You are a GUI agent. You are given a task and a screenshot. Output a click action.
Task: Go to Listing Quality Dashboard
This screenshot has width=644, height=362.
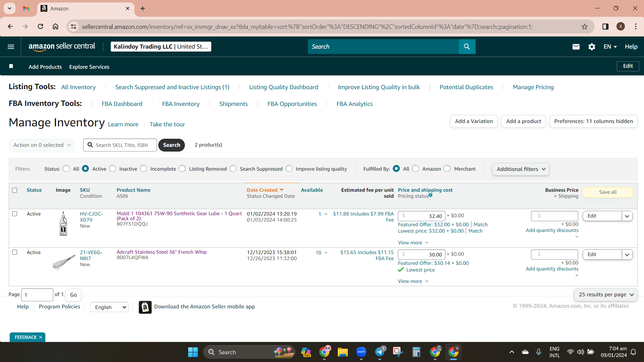tap(284, 87)
